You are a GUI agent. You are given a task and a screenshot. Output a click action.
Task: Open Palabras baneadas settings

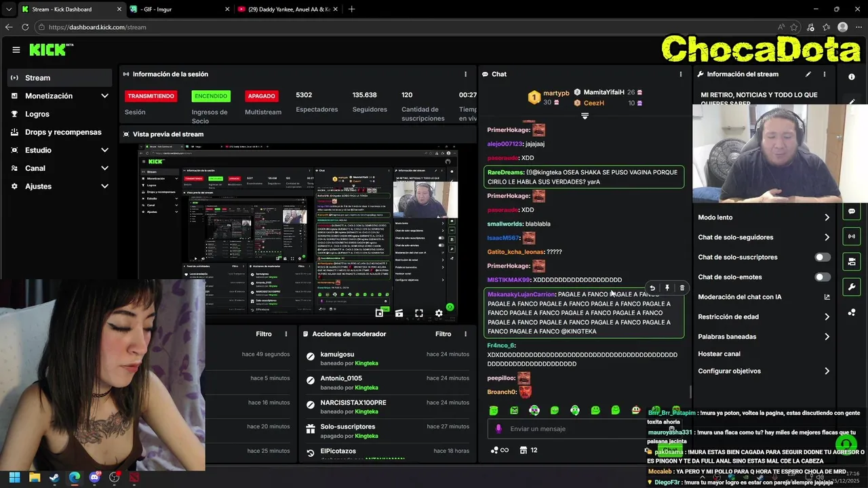click(764, 336)
